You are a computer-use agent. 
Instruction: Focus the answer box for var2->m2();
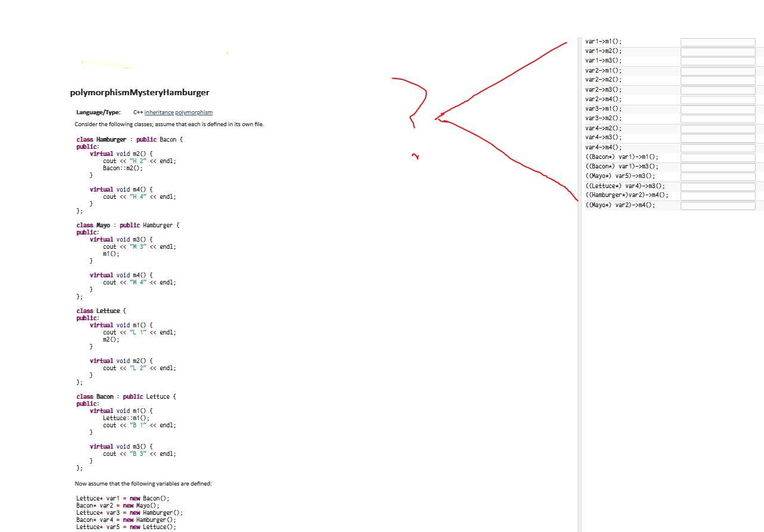[718, 80]
